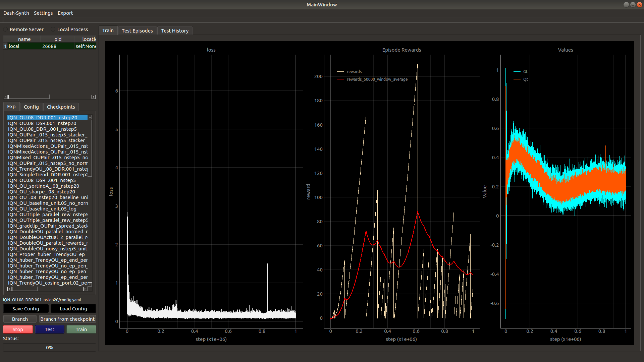Viewport: 644px width, 362px height.
Task: Select experiment IQN_OU.08_DSR.001_nstep20
Action: pos(47,123)
